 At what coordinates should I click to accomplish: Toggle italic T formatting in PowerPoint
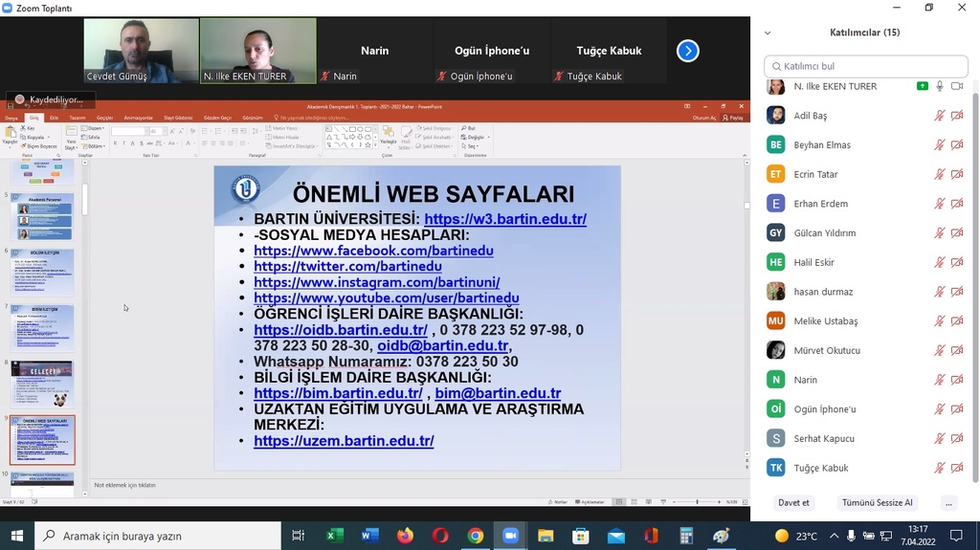(x=123, y=143)
